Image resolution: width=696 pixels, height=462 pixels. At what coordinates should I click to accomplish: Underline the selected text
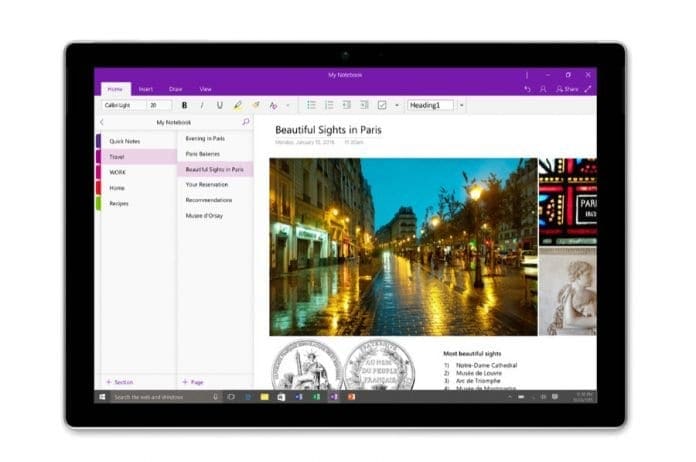[219, 105]
